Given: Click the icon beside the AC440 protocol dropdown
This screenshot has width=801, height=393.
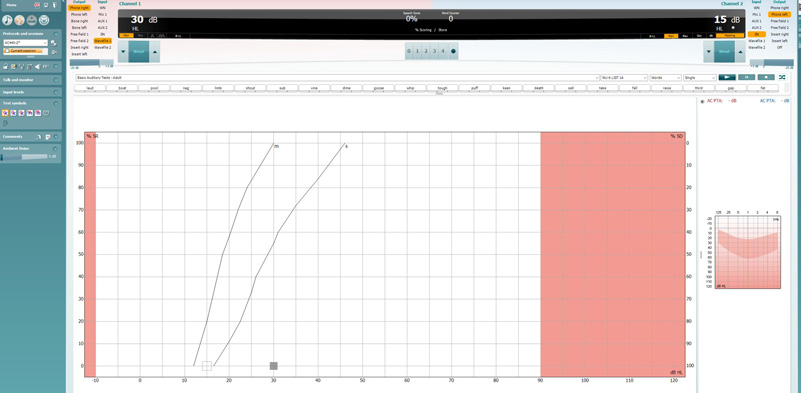Looking at the screenshot, I should click(x=54, y=43).
